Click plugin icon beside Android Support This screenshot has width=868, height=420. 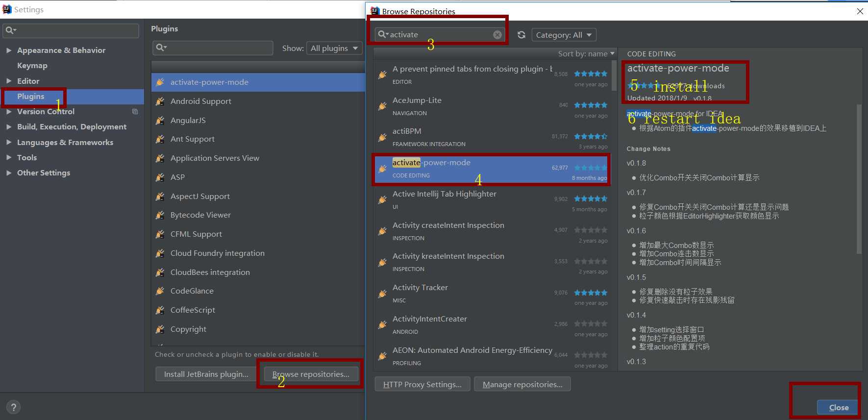160,101
